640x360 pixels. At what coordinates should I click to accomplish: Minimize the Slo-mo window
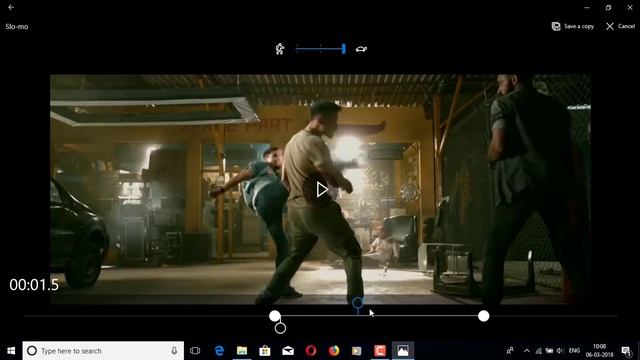click(587, 7)
